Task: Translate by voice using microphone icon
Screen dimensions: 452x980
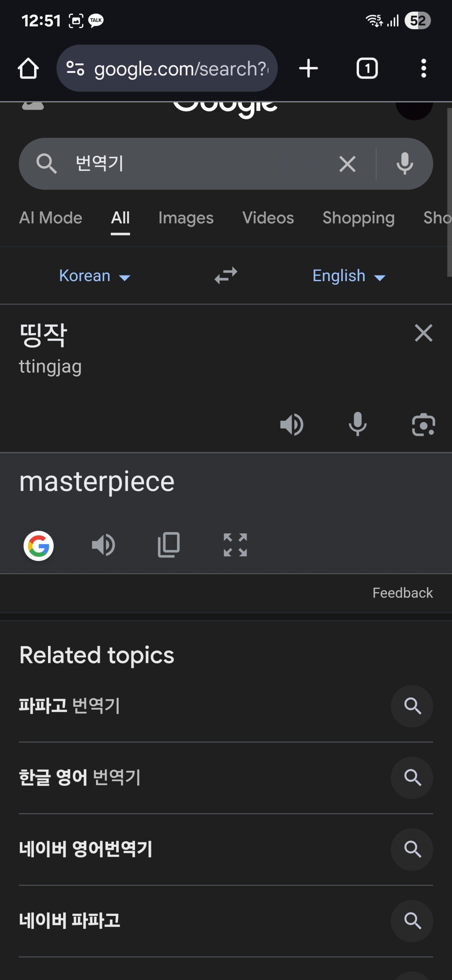Action: [x=357, y=424]
